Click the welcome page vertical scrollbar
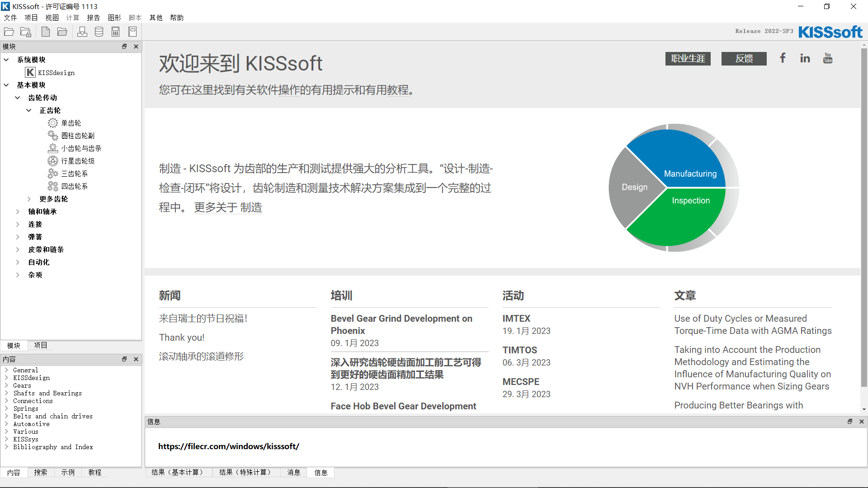The image size is (868, 488). [x=864, y=217]
